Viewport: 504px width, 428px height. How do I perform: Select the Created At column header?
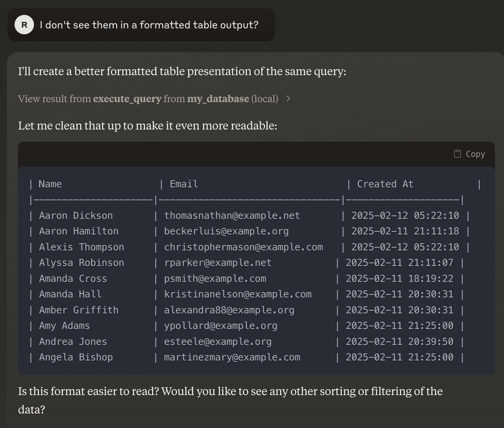[385, 184]
